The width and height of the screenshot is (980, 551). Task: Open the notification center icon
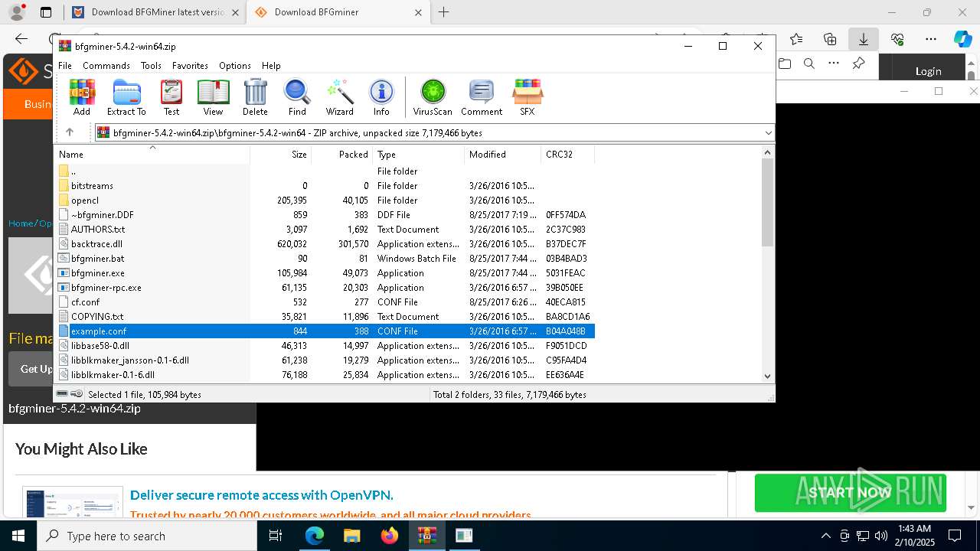tap(955, 536)
